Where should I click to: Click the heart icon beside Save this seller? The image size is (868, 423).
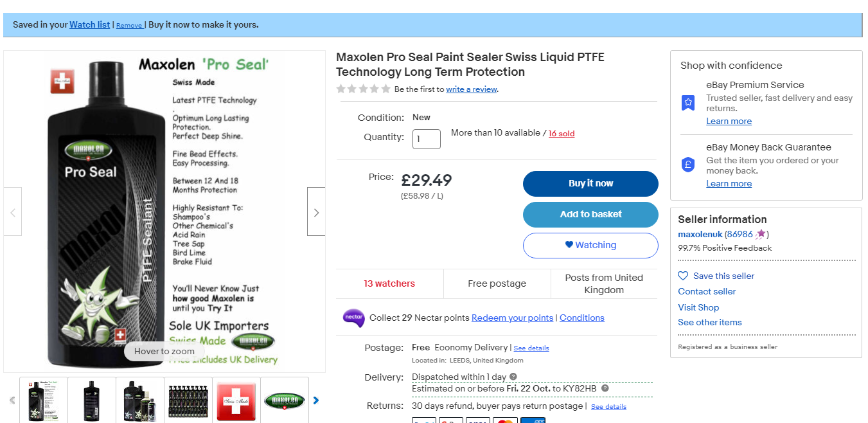(x=683, y=276)
